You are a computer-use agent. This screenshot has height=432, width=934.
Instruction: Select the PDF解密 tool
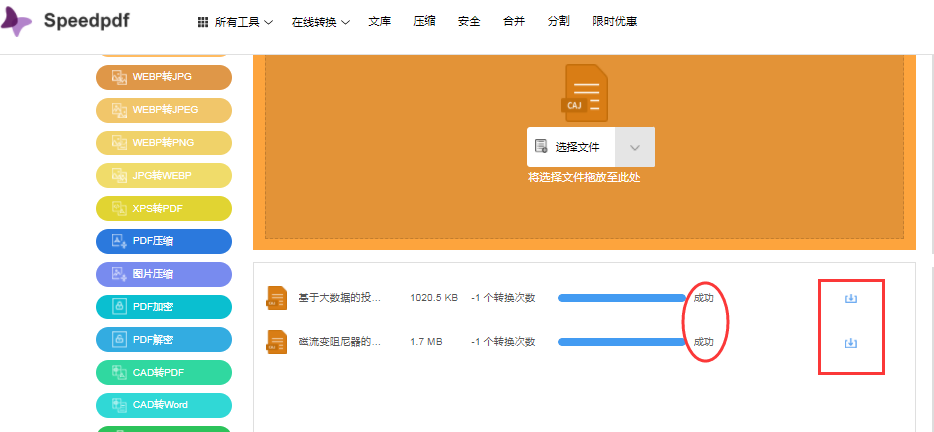(x=164, y=340)
